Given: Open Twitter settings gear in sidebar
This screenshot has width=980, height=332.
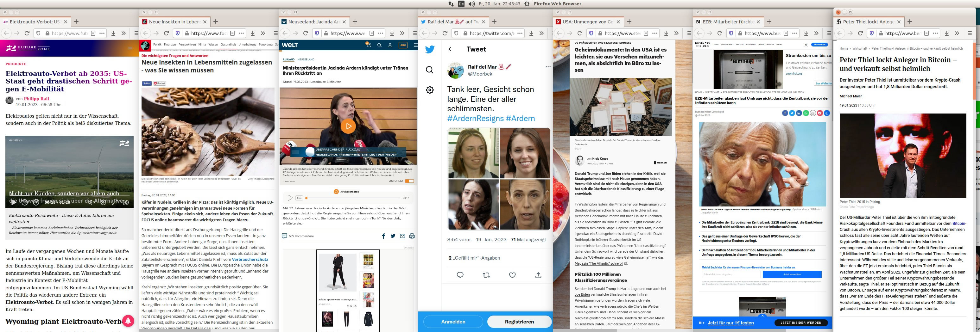Looking at the screenshot, I should pos(429,90).
